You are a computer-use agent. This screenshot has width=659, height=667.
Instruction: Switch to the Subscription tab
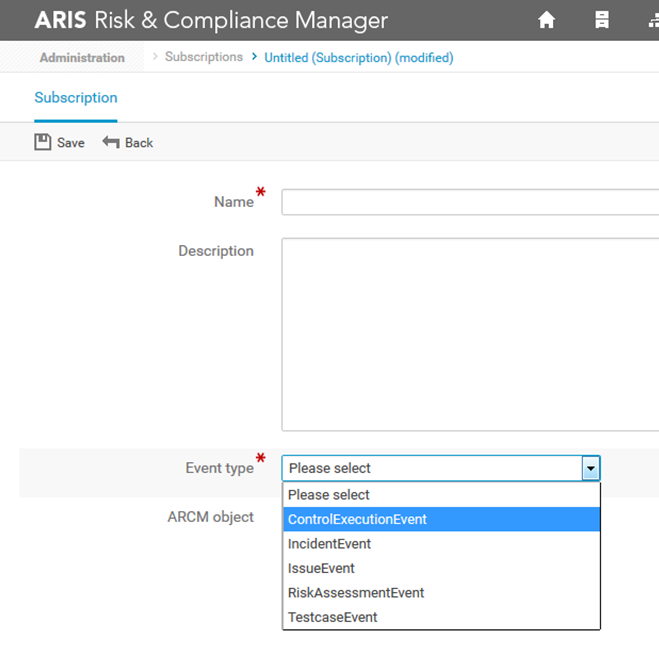tap(76, 97)
